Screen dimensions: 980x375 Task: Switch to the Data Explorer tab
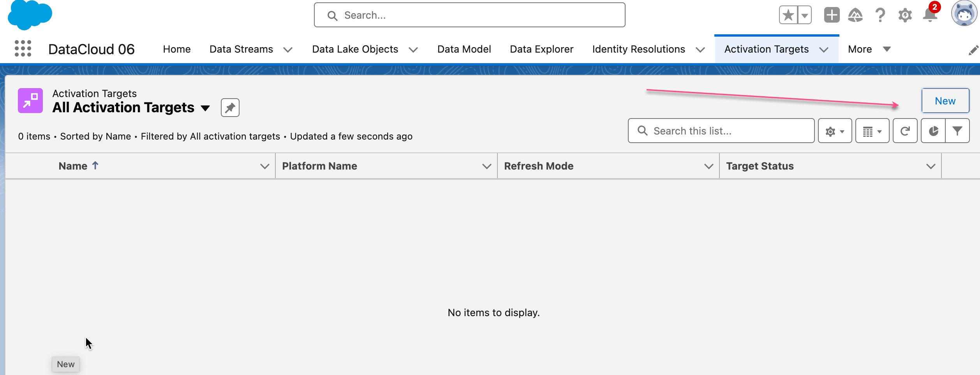coord(541,49)
